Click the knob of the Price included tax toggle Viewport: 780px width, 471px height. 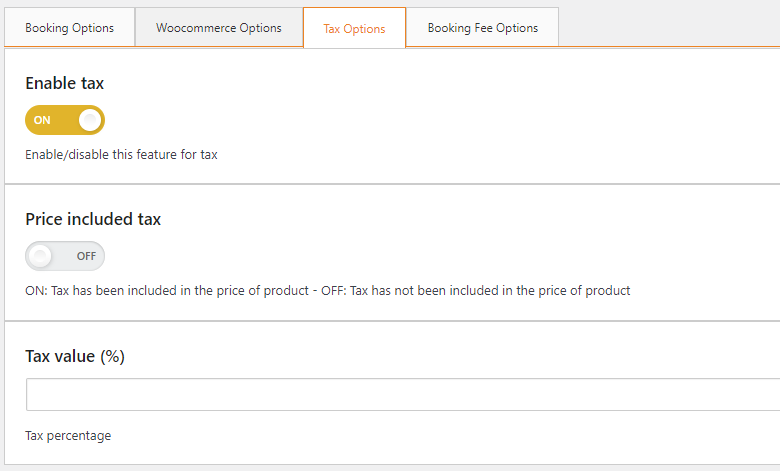click(x=40, y=256)
